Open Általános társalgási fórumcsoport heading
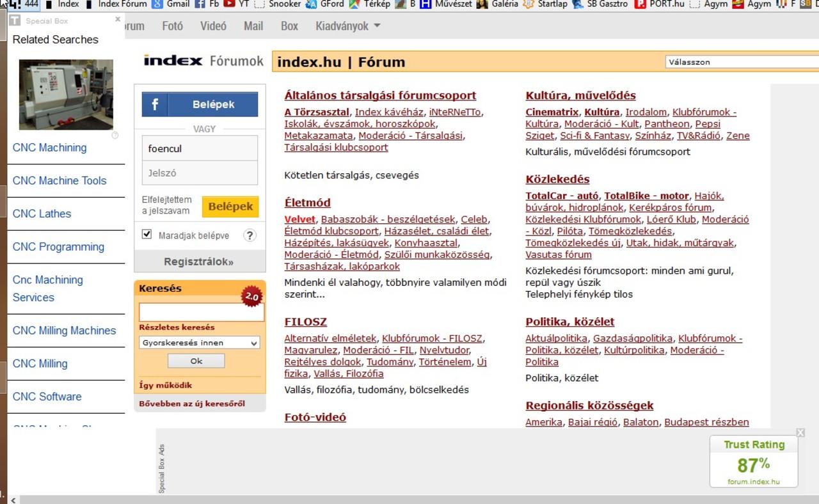Viewport: 819px width, 504px height. pos(380,95)
